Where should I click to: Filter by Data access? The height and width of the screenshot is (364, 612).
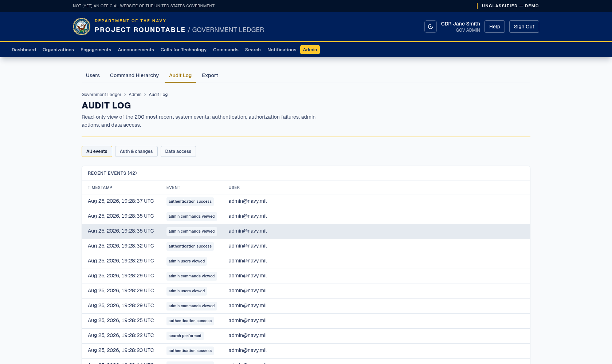(x=178, y=151)
